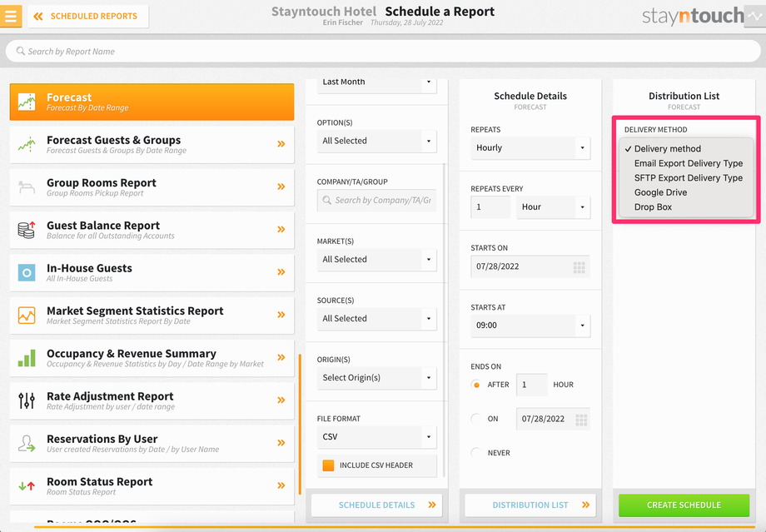The width and height of the screenshot is (766, 532).
Task: Click the Create Schedule button
Action: (x=684, y=505)
